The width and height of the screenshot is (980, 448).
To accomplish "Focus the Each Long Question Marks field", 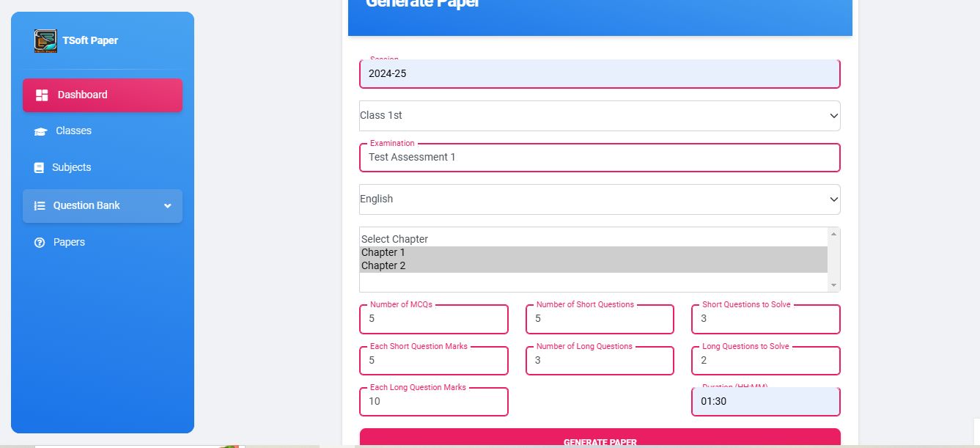I will click(x=434, y=402).
